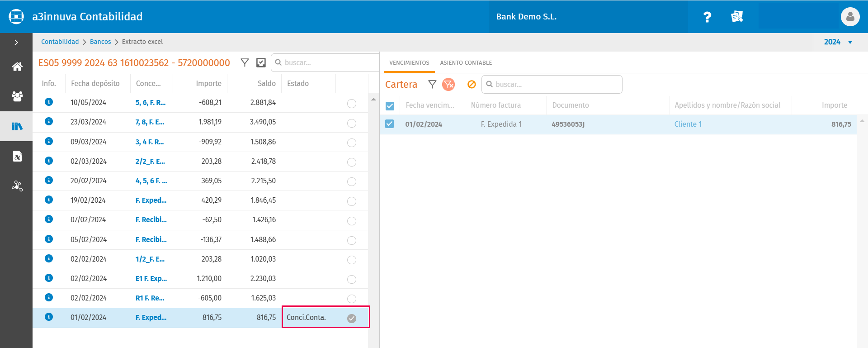The height and width of the screenshot is (348, 868).
Task: Sort by the Fecha depósito column header
Action: pyautogui.click(x=95, y=83)
